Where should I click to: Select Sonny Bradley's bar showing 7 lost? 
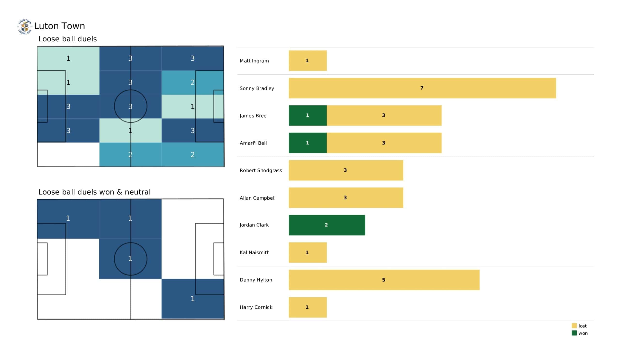tap(422, 88)
